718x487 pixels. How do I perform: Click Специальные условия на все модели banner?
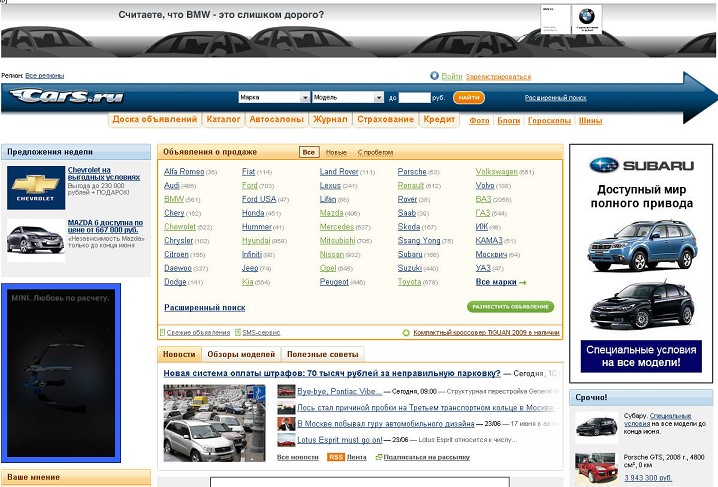[x=641, y=356]
